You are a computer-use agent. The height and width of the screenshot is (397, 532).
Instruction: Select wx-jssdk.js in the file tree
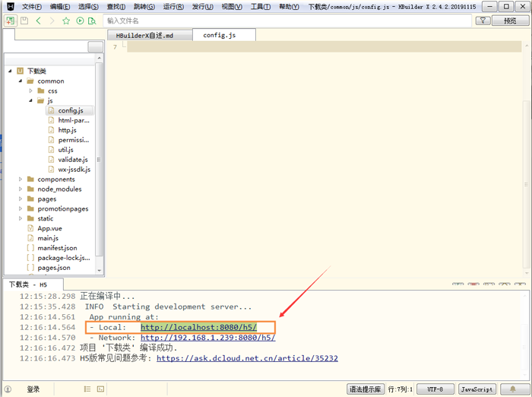point(74,170)
